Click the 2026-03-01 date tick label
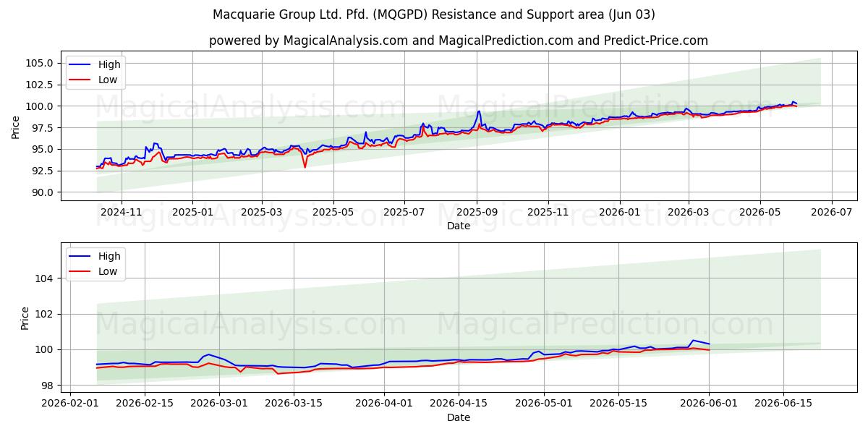 pyautogui.click(x=218, y=403)
